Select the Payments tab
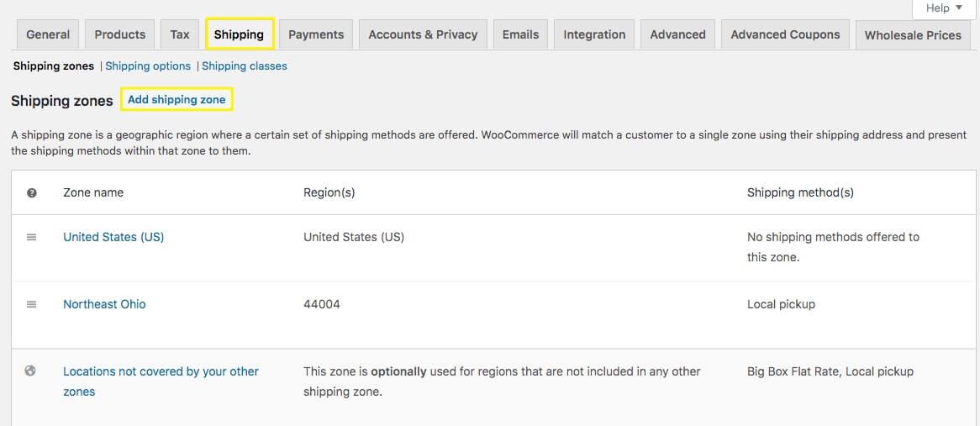The image size is (980, 426). coord(315,34)
